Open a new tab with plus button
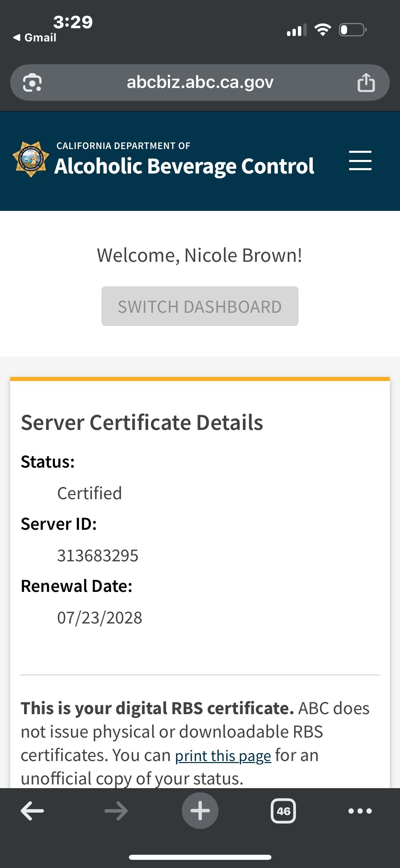 200,811
